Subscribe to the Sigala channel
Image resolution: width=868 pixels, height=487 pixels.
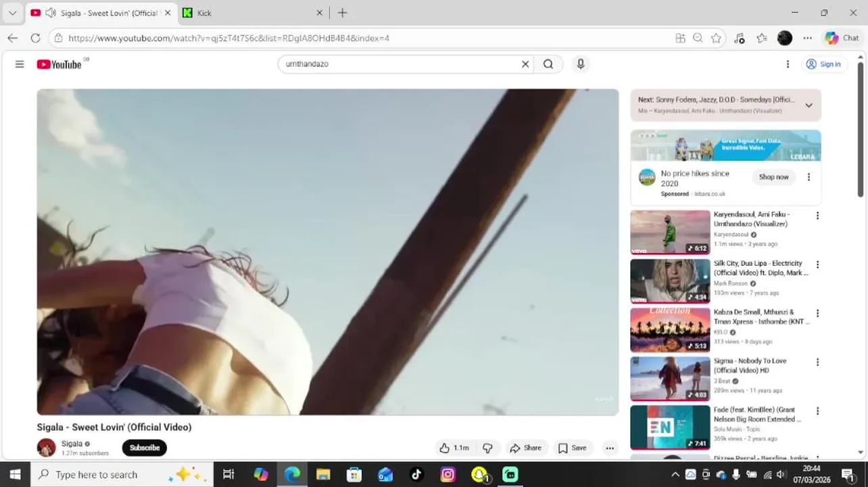tap(145, 448)
